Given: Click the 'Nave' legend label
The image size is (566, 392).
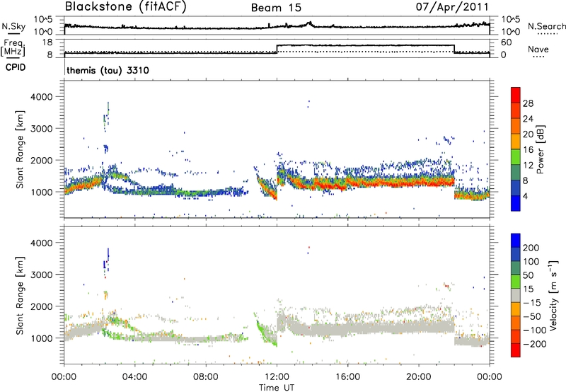Looking at the screenshot, I should (x=538, y=50).
